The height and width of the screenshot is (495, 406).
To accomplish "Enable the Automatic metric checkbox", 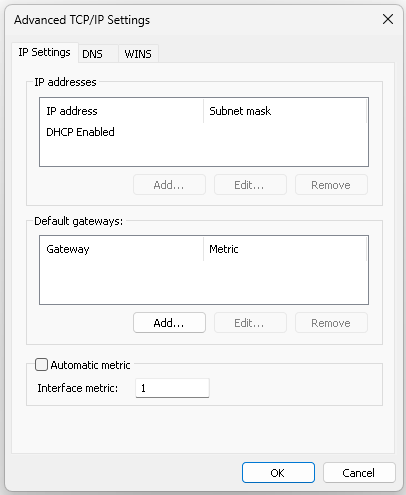I will [x=42, y=365].
